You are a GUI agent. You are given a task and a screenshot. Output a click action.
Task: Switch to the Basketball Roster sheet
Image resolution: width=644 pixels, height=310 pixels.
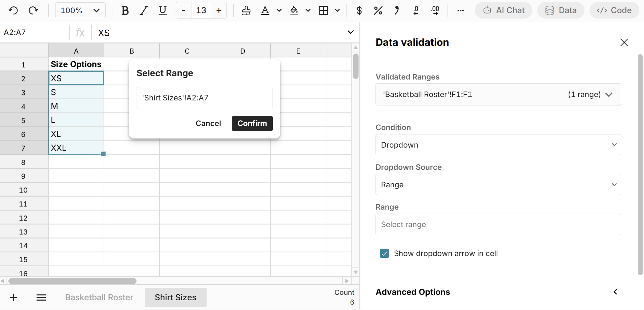coord(99,297)
